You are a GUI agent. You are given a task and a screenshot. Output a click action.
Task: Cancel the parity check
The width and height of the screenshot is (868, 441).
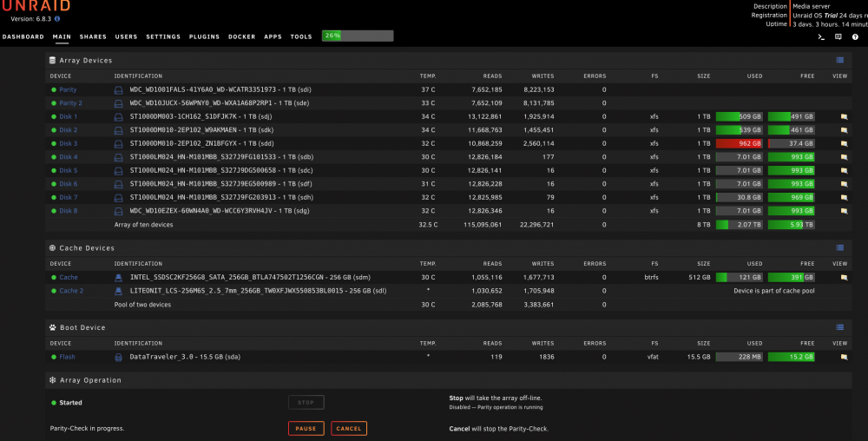click(349, 428)
